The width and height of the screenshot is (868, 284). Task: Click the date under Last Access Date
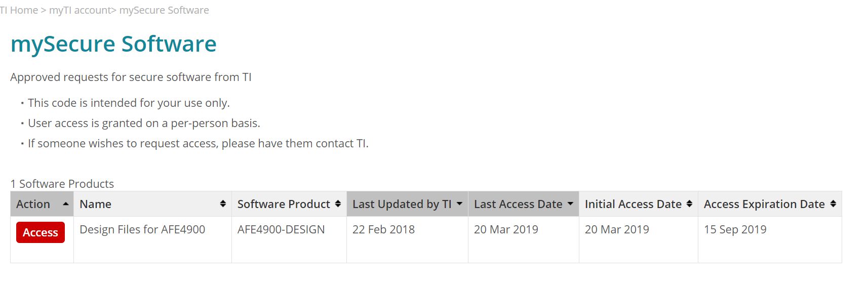click(506, 230)
